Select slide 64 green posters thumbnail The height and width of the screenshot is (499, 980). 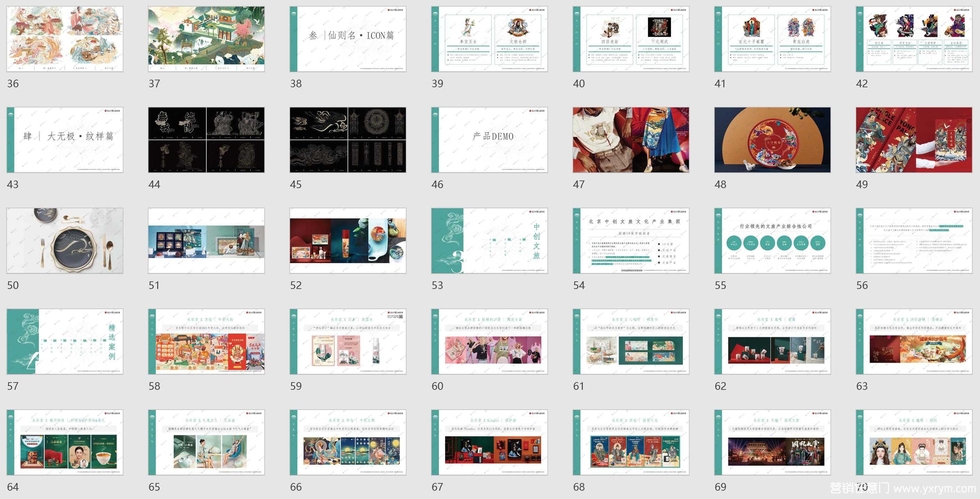(x=65, y=442)
